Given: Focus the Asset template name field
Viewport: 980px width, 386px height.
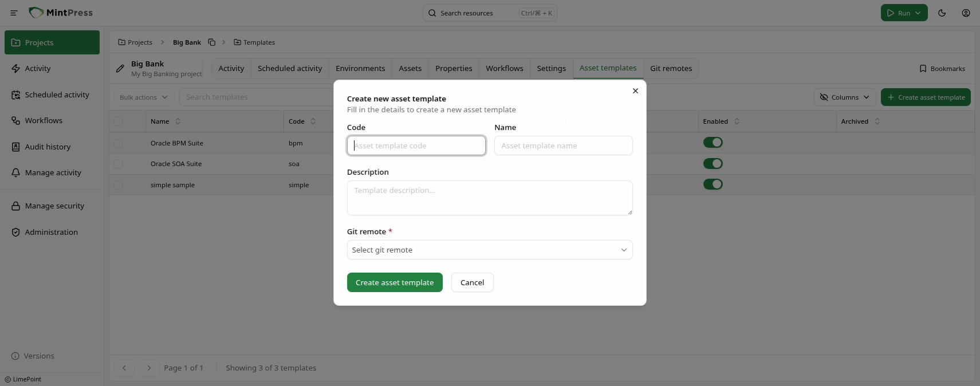Looking at the screenshot, I should click(x=564, y=145).
